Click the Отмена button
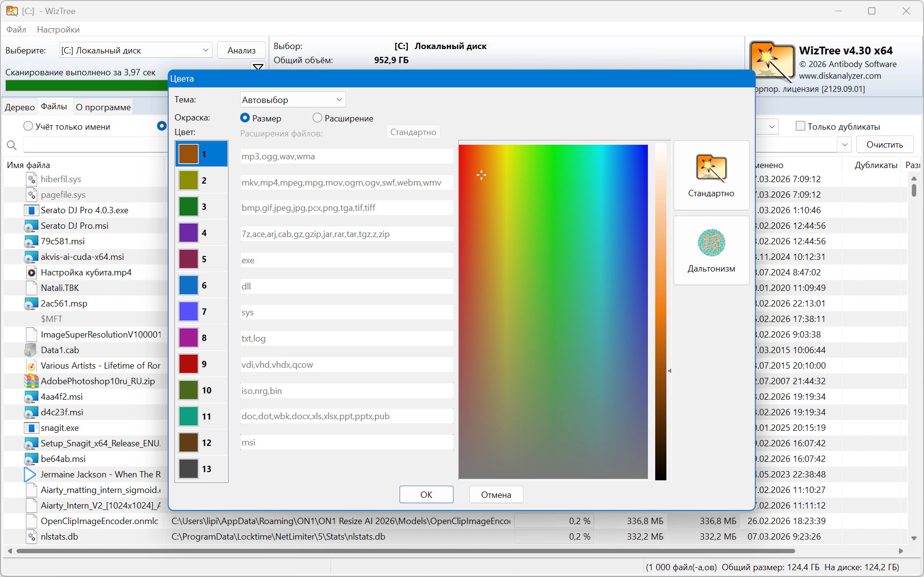Screen dimensions: 924x577 (496, 494)
